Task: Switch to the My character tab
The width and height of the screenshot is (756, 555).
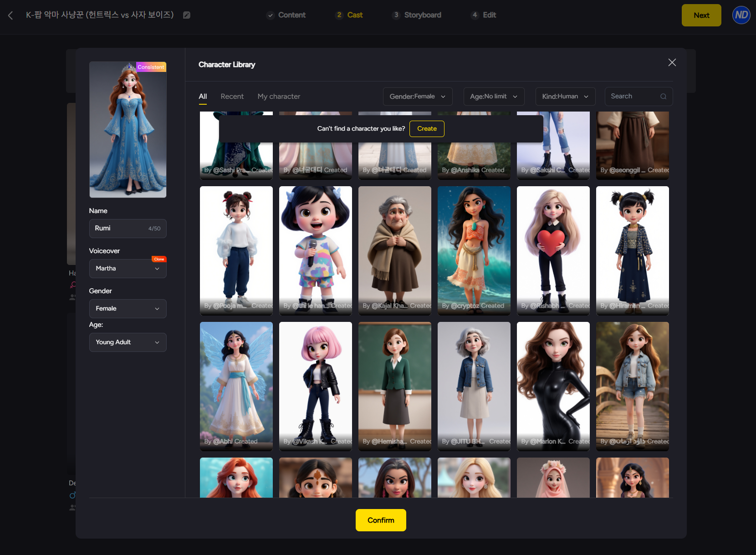Action: tap(279, 97)
